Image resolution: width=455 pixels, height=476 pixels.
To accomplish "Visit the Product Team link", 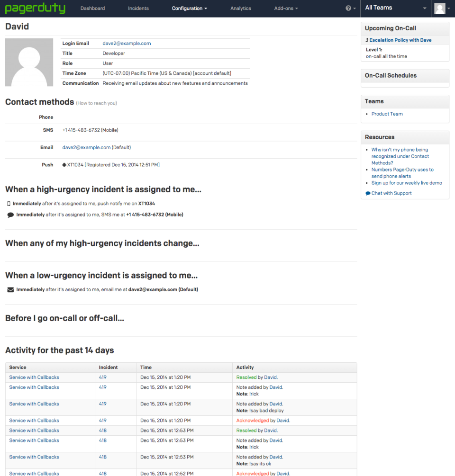I will coord(387,114).
